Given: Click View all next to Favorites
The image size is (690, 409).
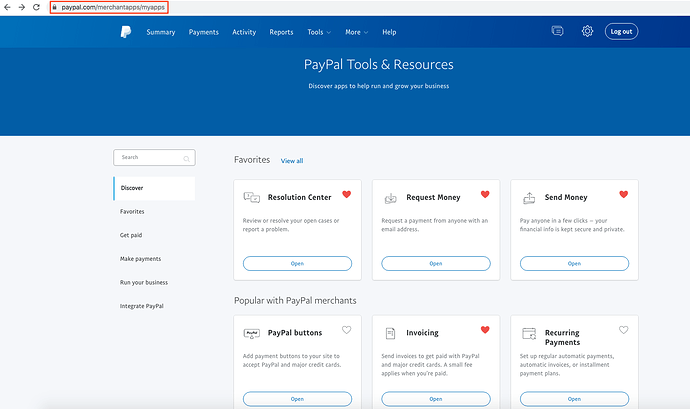Looking at the screenshot, I should (292, 161).
